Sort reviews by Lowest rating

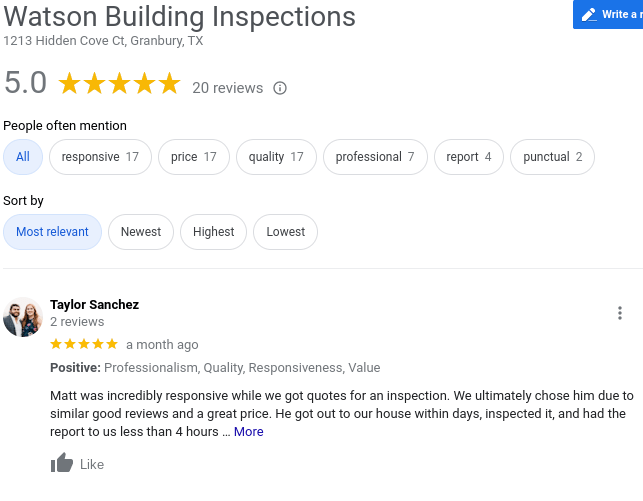point(286,232)
